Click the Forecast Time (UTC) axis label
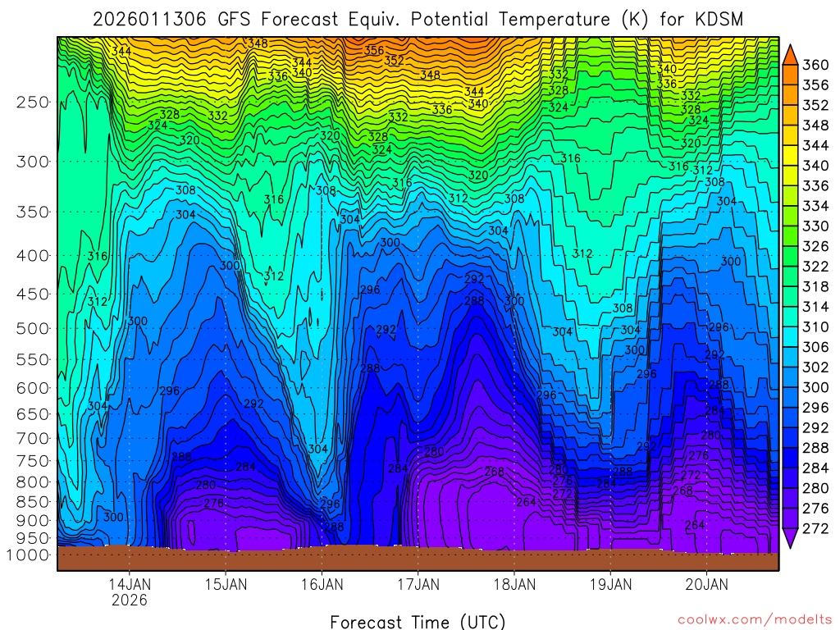 coord(418,622)
